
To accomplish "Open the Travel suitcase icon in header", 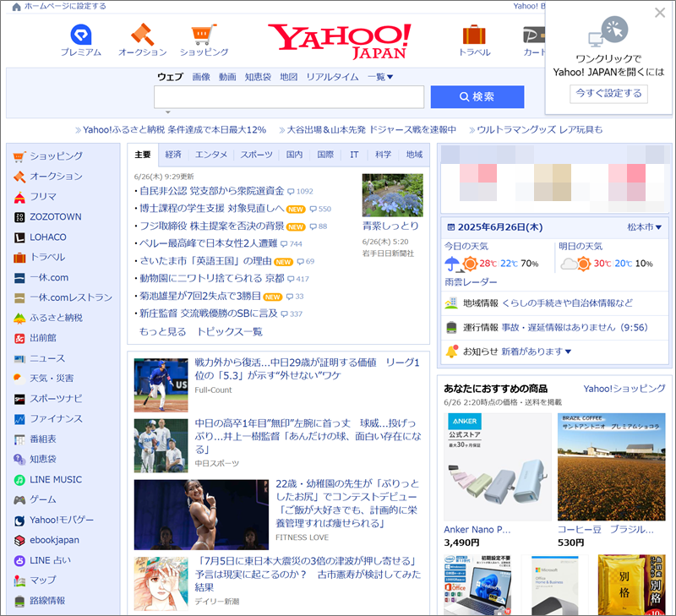I will point(474,35).
